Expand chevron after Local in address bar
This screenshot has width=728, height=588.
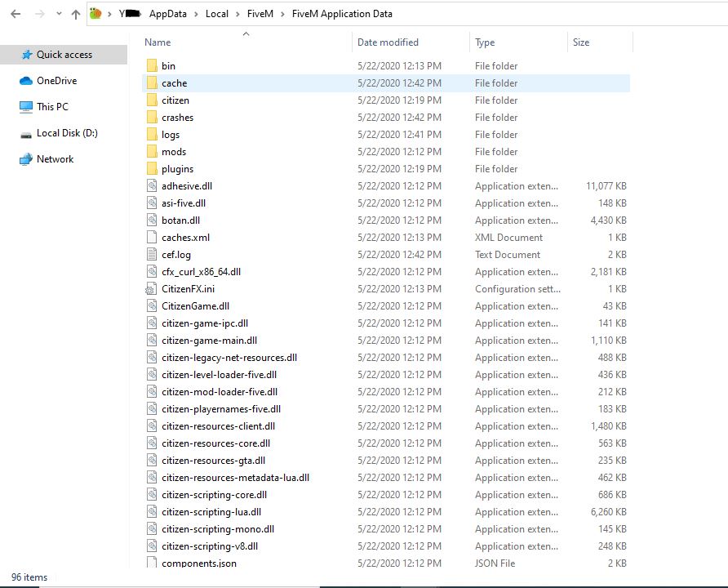(237, 15)
